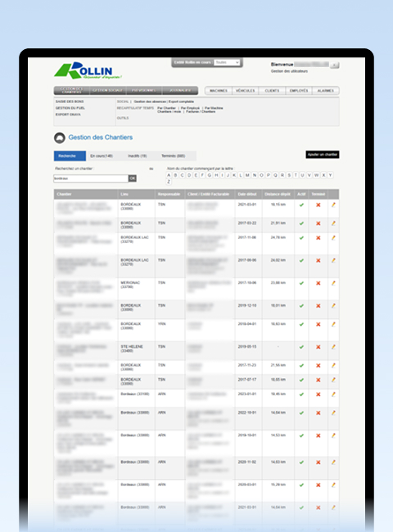Edit the Ste Hélène chantier dated 2019-05-15
The width and height of the screenshot is (393, 532).
[x=333, y=347]
